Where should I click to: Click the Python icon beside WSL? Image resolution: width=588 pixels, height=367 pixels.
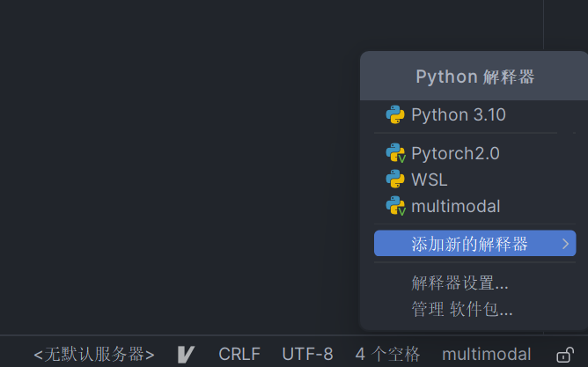(x=395, y=179)
